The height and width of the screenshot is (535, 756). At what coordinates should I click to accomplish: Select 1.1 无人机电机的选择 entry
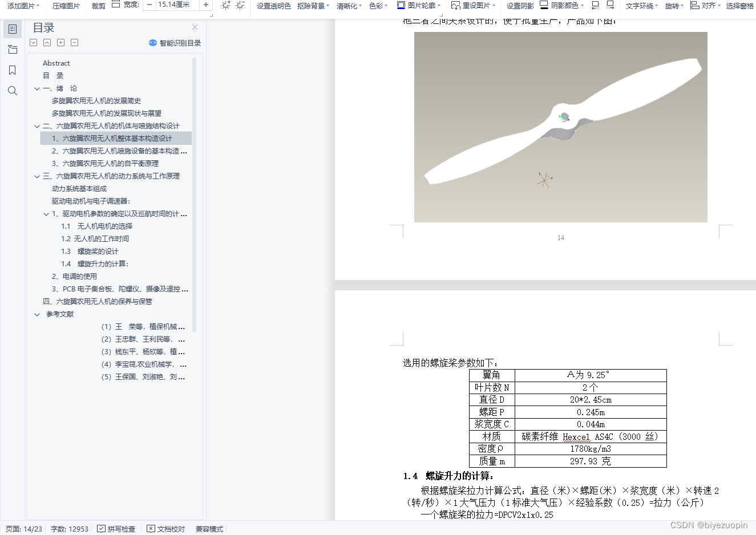(96, 226)
